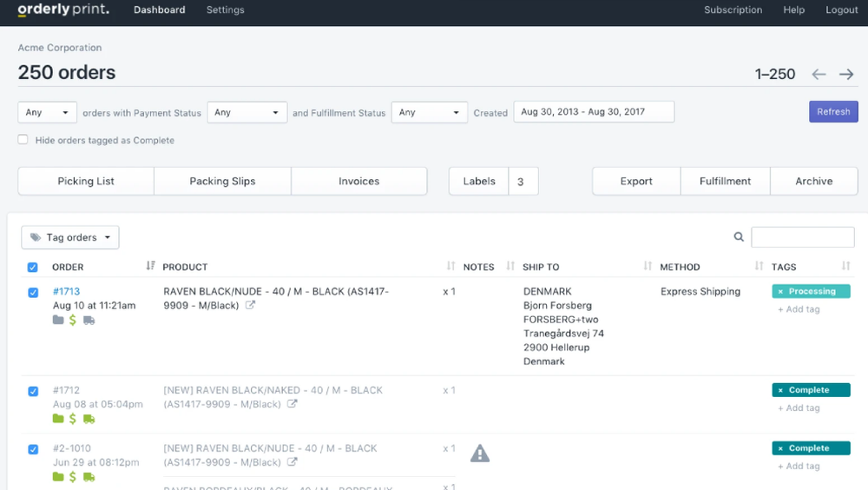Click the Labels button
The image size is (868, 490).
pyautogui.click(x=479, y=182)
